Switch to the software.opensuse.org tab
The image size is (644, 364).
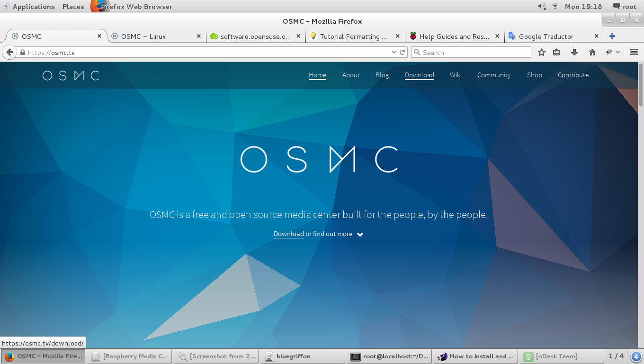[x=256, y=36]
